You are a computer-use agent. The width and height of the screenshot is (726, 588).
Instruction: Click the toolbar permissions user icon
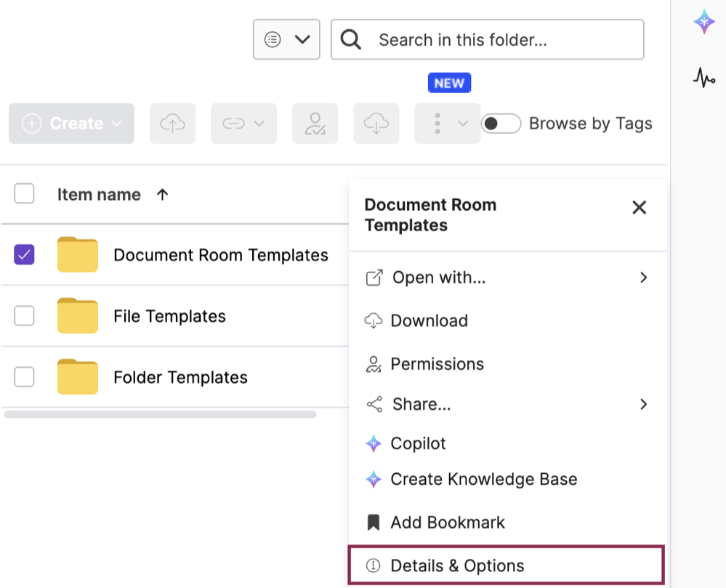pos(315,124)
